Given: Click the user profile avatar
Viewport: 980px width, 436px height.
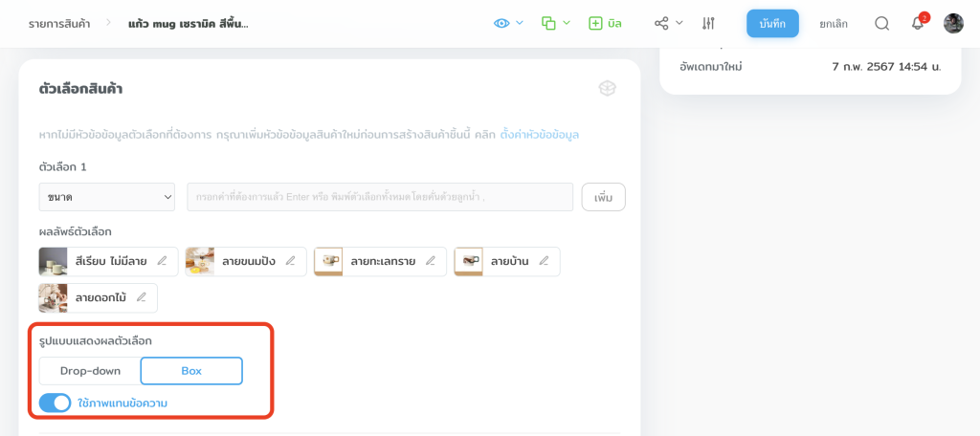Looking at the screenshot, I should click(953, 23).
